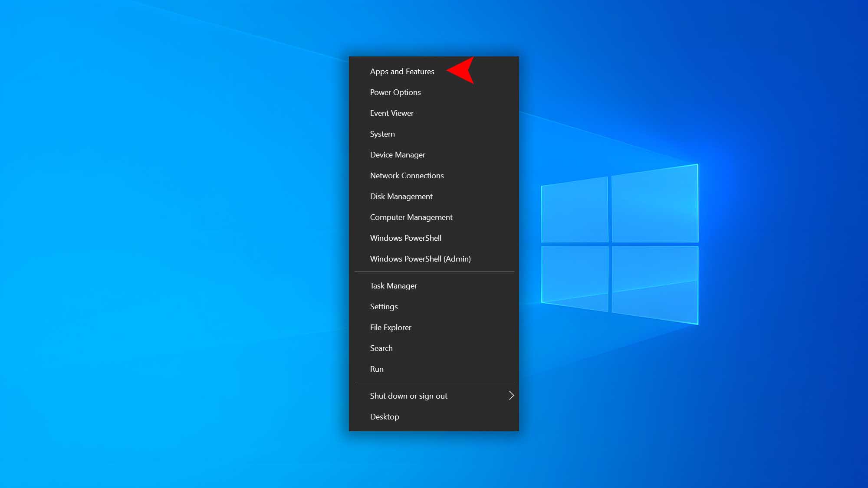Expand the Shut down submenu chevron
Viewport: 868px width, 488px height.
(x=511, y=396)
